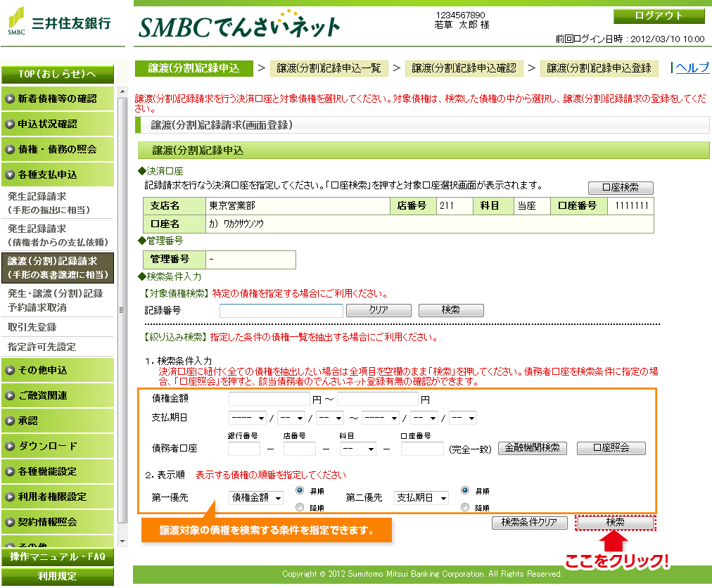Collapse 各種支払申込 menu section
Viewport: 712px width, 588px height.
point(58,174)
